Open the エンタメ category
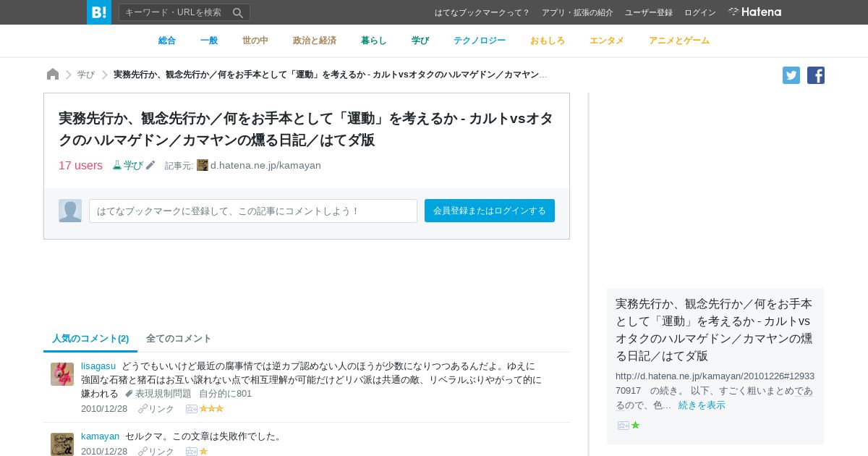Screen dimensions: 868x456 point(607,41)
